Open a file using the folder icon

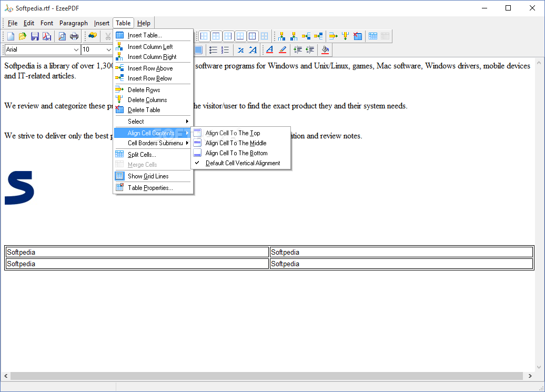(x=23, y=36)
